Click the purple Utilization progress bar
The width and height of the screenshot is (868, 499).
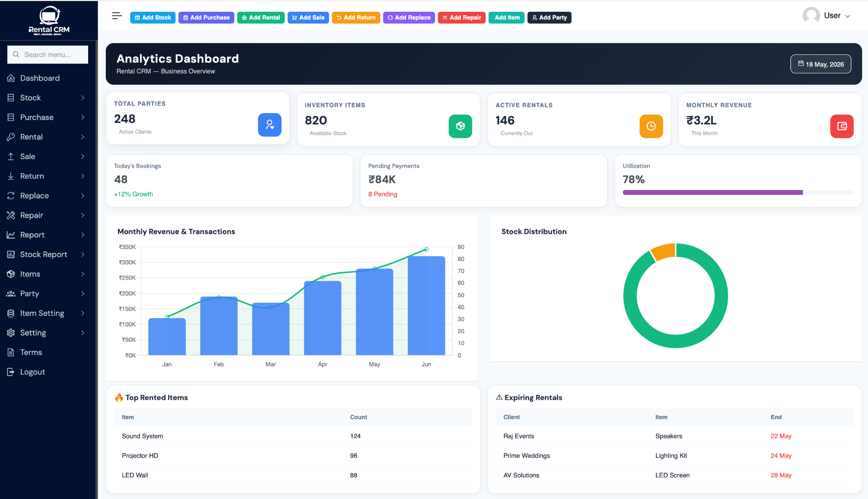tap(712, 193)
